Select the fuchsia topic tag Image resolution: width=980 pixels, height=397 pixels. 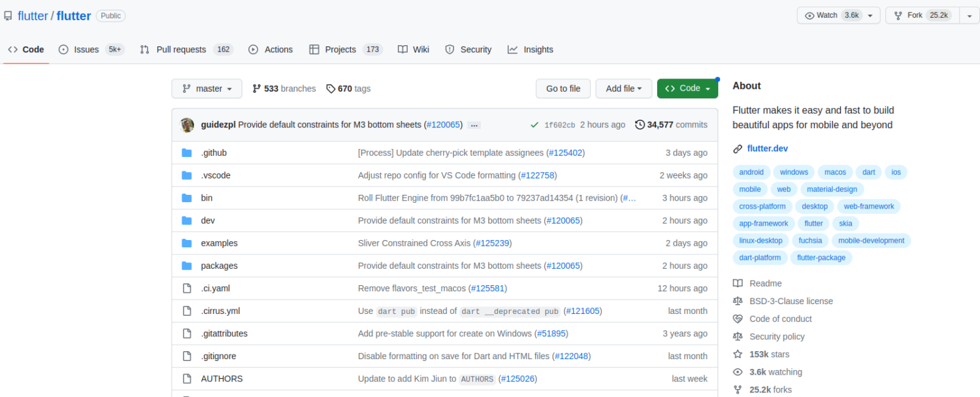810,240
